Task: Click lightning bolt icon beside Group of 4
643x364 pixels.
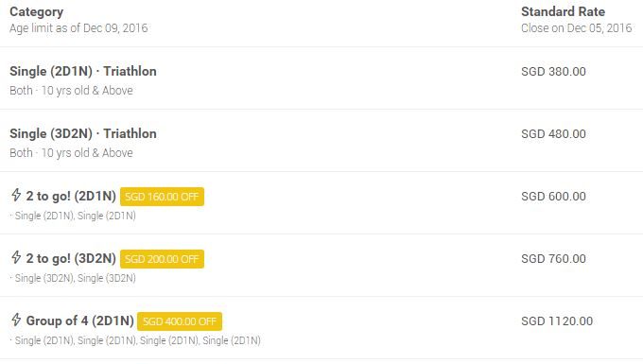Action: (x=16, y=320)
